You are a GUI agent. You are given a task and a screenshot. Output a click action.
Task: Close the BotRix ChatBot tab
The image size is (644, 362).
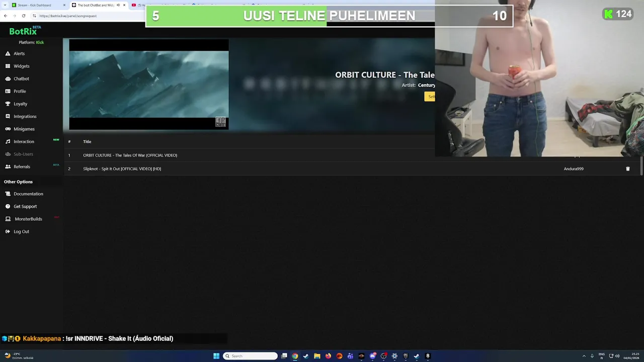tap(124, 5)
